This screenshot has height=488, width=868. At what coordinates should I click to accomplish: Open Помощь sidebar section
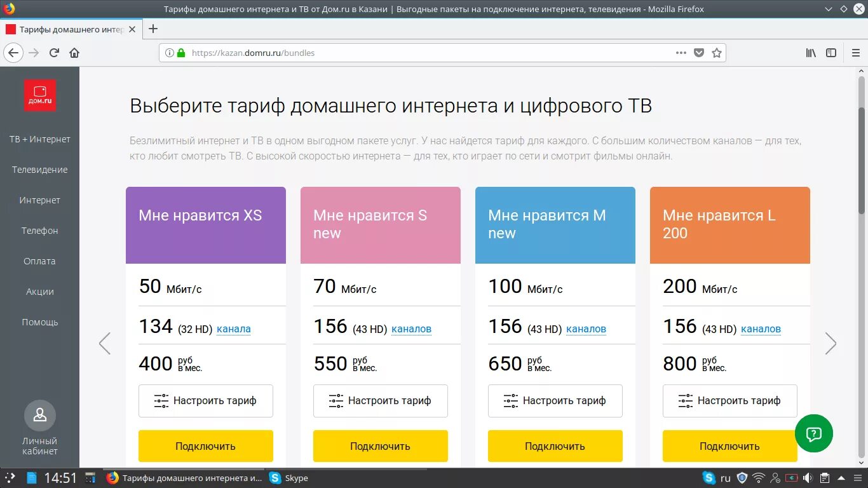40,322
